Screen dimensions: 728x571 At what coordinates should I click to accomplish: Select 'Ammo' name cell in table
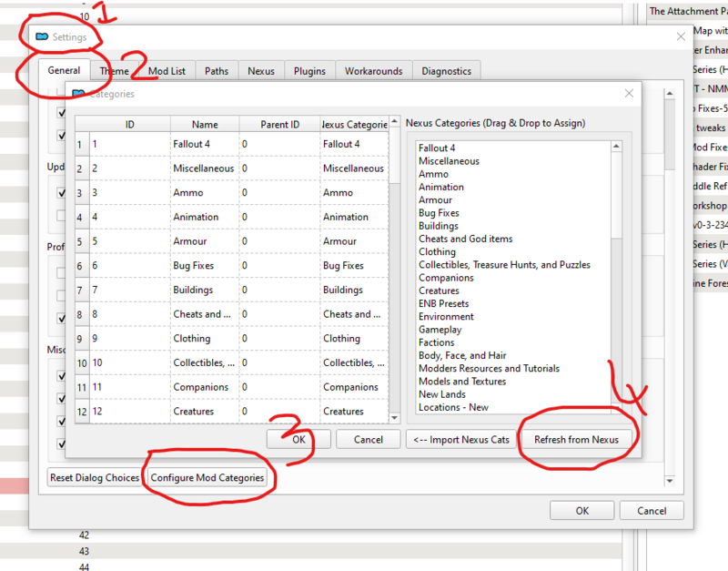(205, 192)
